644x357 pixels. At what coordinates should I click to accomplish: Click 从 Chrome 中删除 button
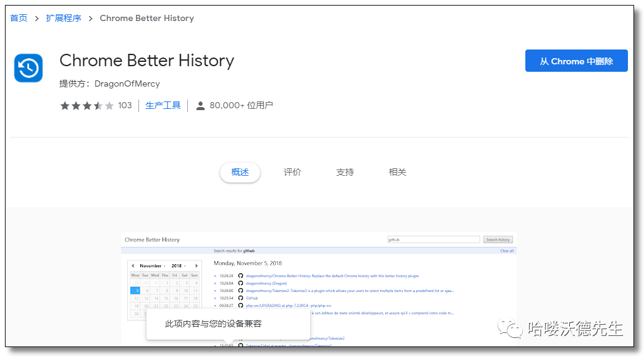(x=576, y=61)
